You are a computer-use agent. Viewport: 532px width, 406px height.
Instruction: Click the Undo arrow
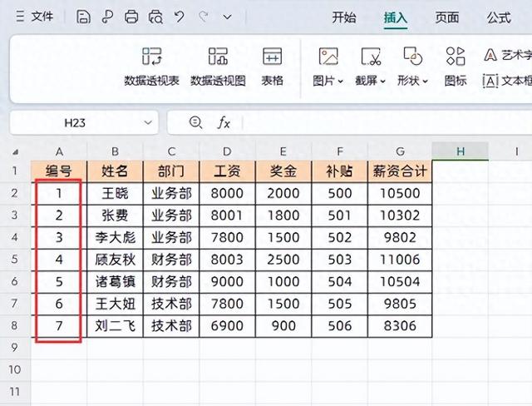coord(180,17)
